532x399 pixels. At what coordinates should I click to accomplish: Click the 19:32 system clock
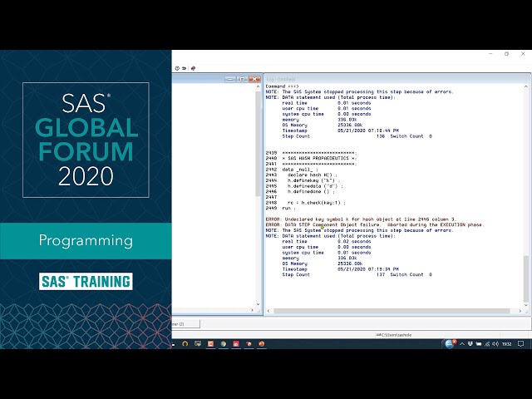coord(506,343)
